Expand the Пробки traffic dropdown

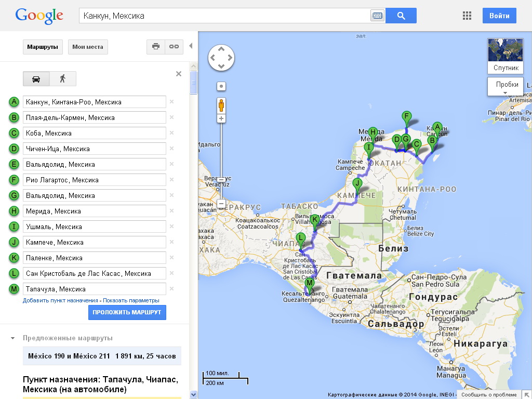tap(505, 87)
